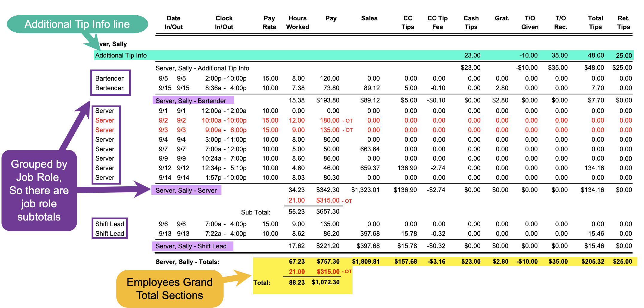This screenshot has height=308, width=644.
Task: Click the orange Employees Grand Total Sections callout
Action: click(x=169, y=289)
